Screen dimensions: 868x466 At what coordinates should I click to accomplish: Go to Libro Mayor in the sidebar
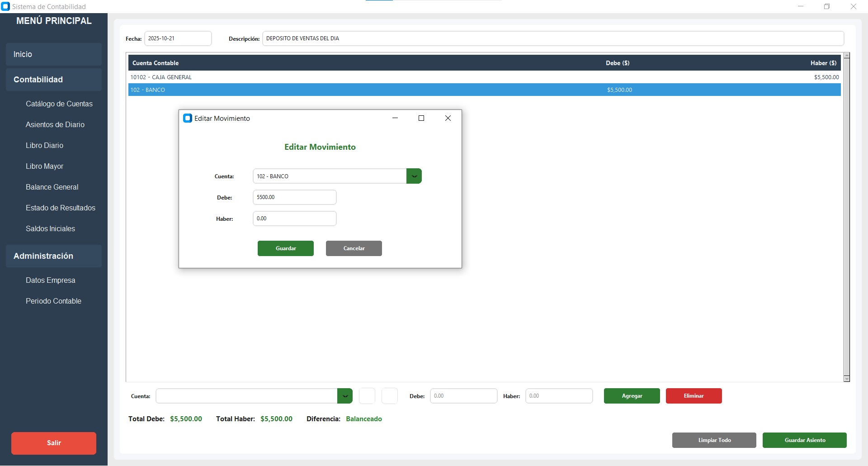44,166
